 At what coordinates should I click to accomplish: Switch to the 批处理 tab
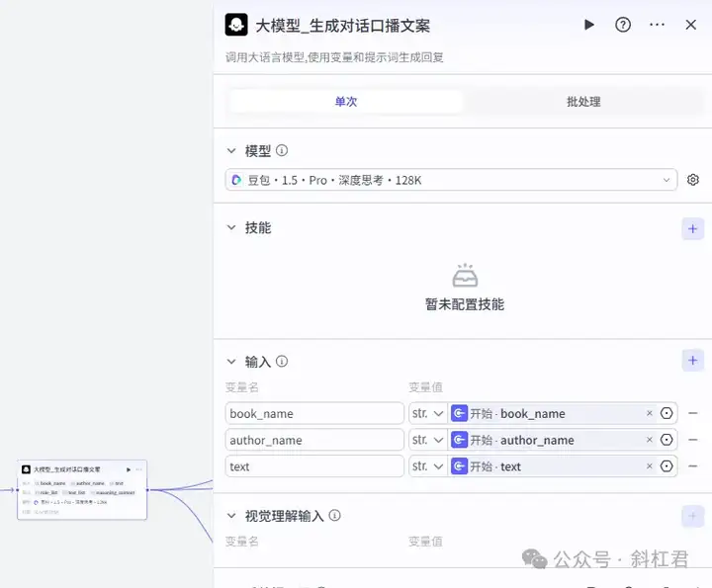tap(583, 101)
